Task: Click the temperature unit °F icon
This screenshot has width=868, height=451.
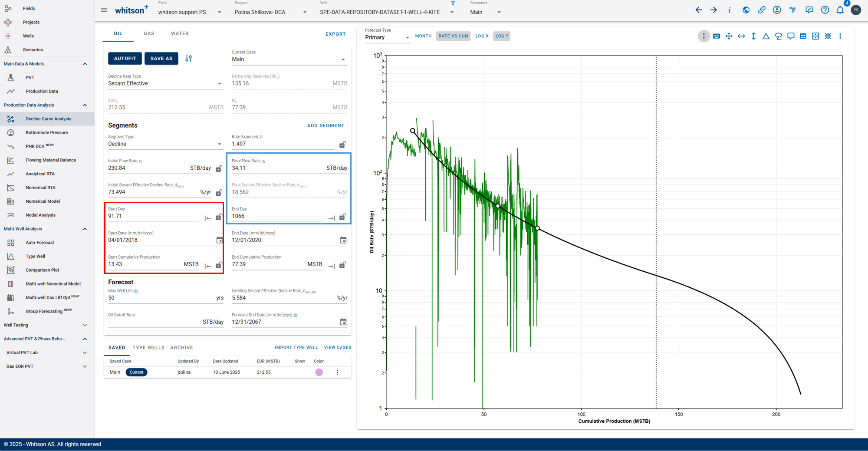Action: (x=793, y=10)
